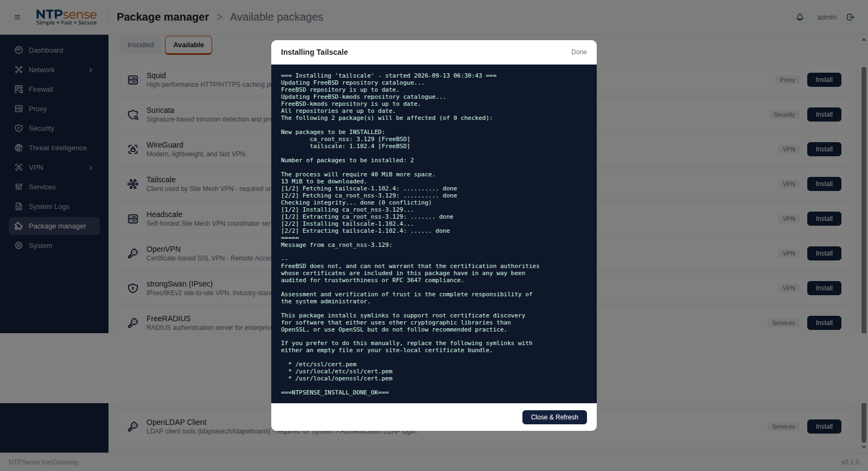The height and width of the screenshot is (471, 868).
Task: Install the OpenLDAP Client package
Action: [824, 427]
